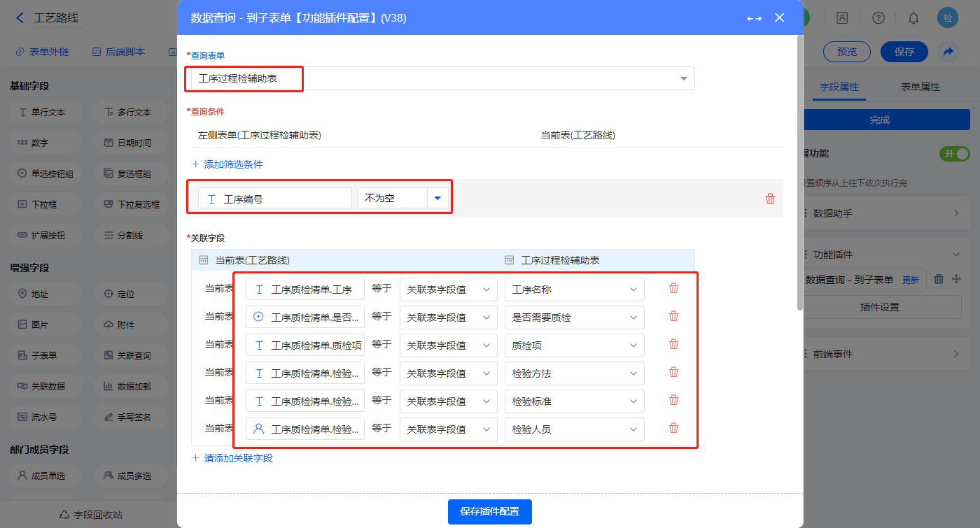
Task: Open the 不为空 condition dropdown
Action: [437, 199]
